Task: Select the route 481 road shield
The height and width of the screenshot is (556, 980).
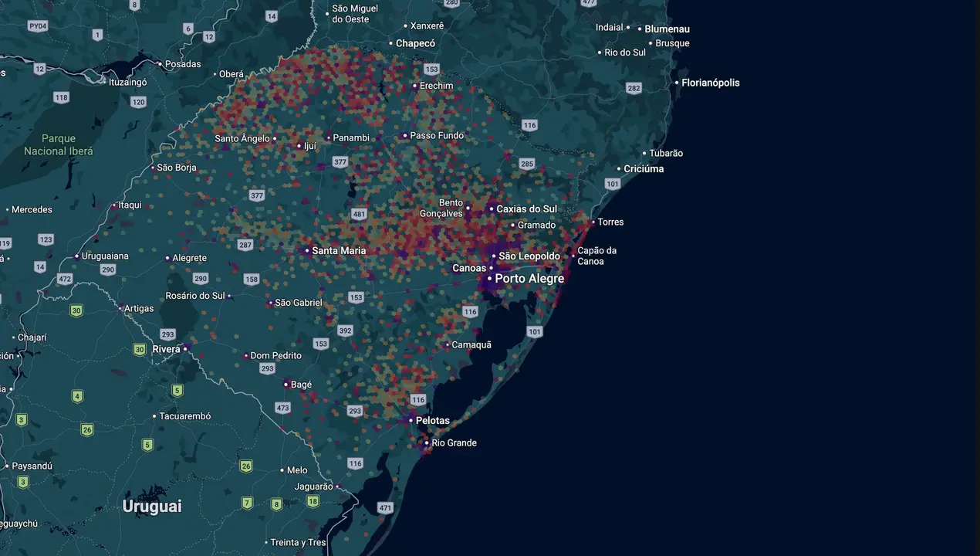Action: point(359,214)
